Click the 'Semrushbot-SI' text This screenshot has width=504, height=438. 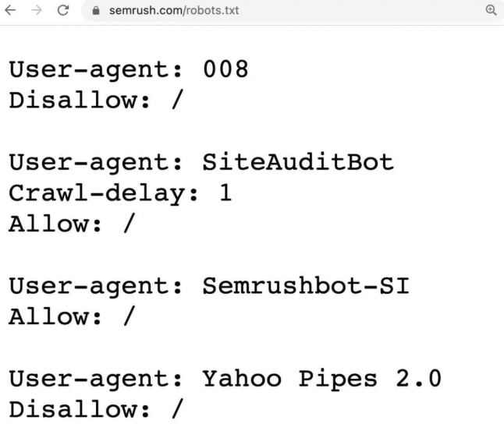305,286
